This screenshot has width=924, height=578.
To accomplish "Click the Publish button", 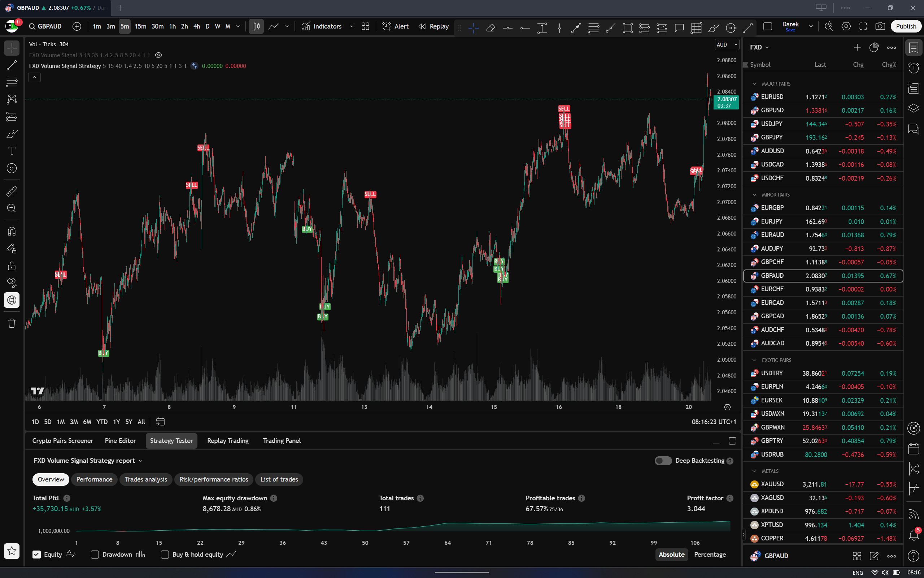I will [906, 26].
